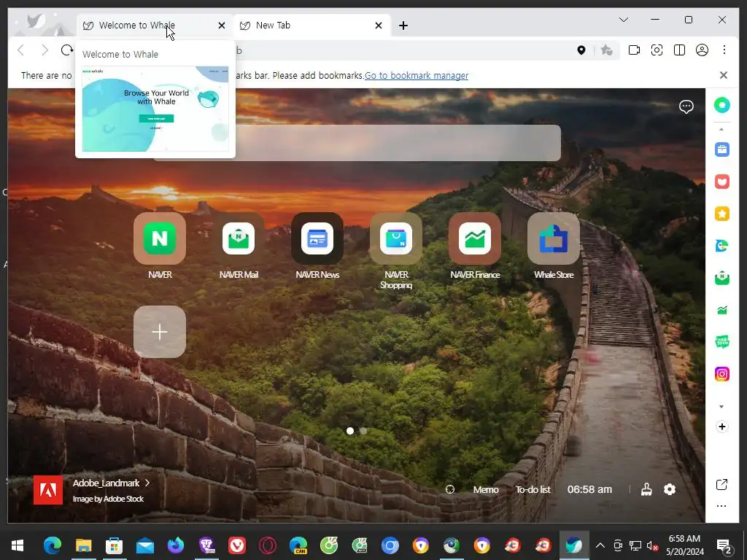Open the Webtoon sidebar panel
The image size is (747, 560).
tap(721, 342)
